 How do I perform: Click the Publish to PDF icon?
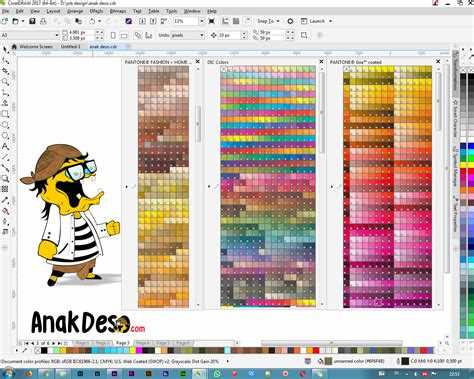164,21
